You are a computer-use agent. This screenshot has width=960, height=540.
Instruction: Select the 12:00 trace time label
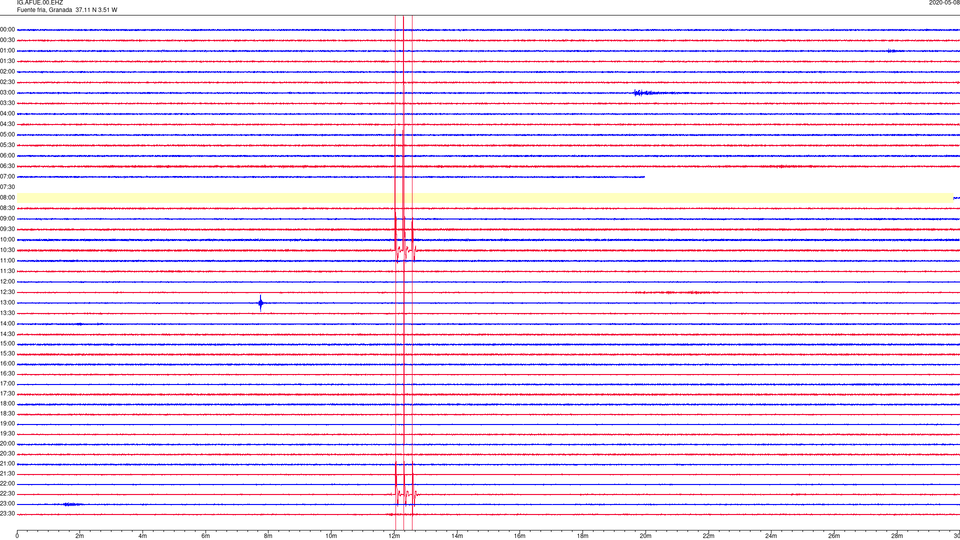tap(7, 282)
